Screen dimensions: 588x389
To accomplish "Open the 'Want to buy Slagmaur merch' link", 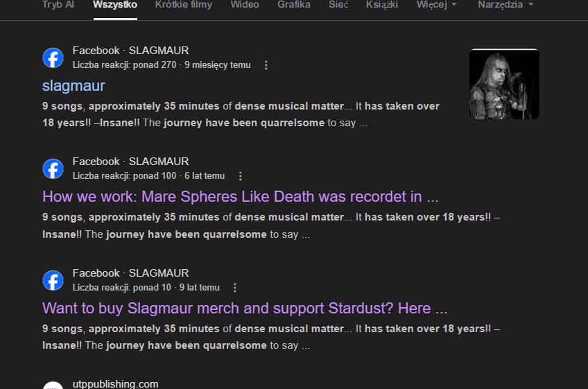I will click(245, 309).
